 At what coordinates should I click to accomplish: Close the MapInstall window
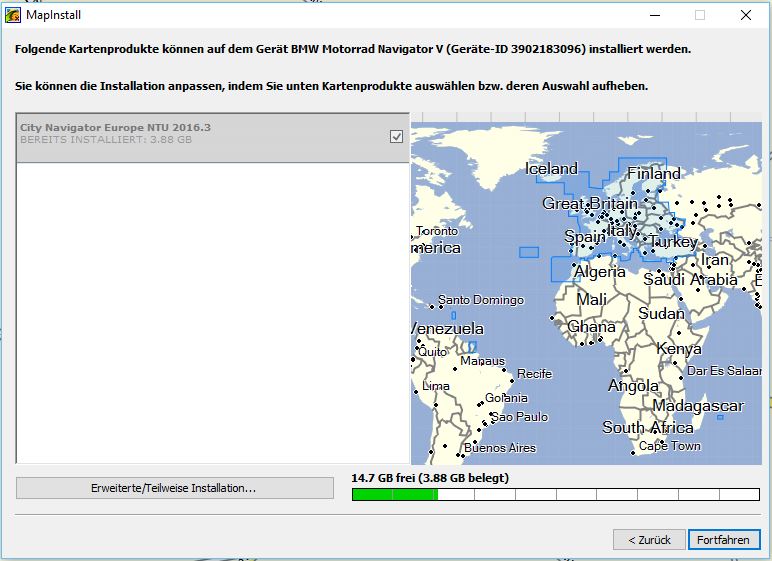coord(746,15)
